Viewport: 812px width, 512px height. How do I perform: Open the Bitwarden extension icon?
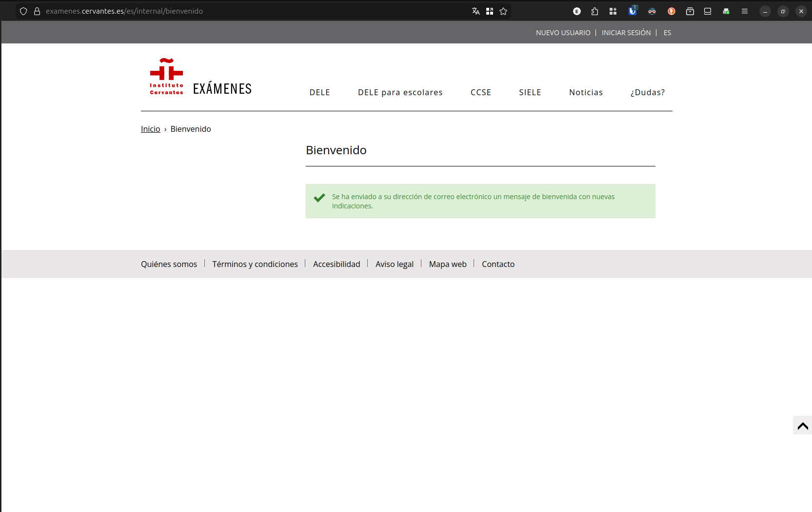click(633, 11)
